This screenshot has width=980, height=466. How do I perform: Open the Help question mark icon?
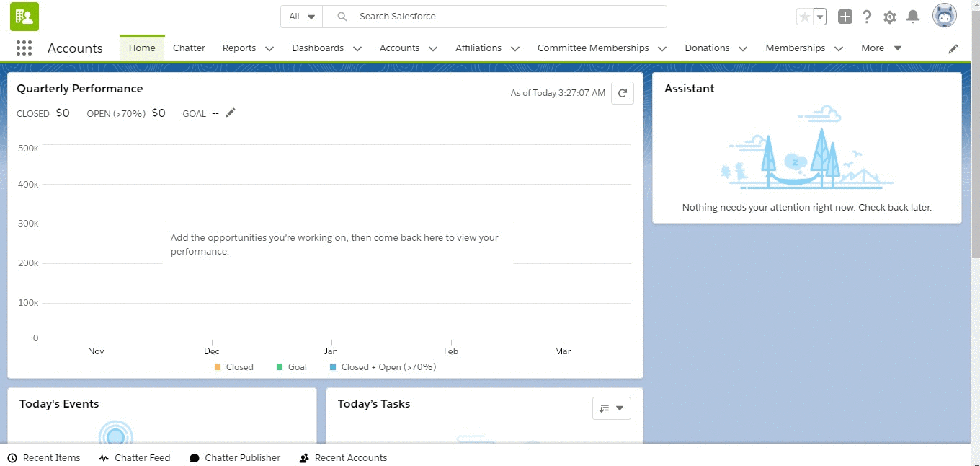[867, 17]
